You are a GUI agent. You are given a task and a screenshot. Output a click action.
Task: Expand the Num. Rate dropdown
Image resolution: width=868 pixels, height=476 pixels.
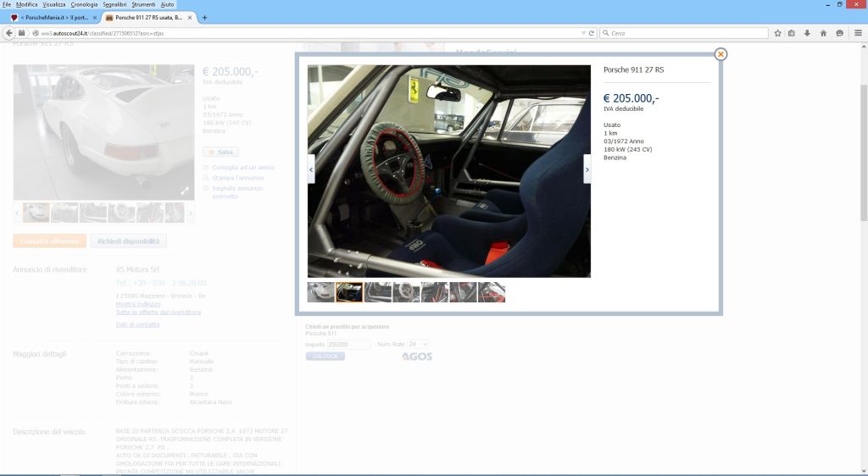tap(418, 345)
